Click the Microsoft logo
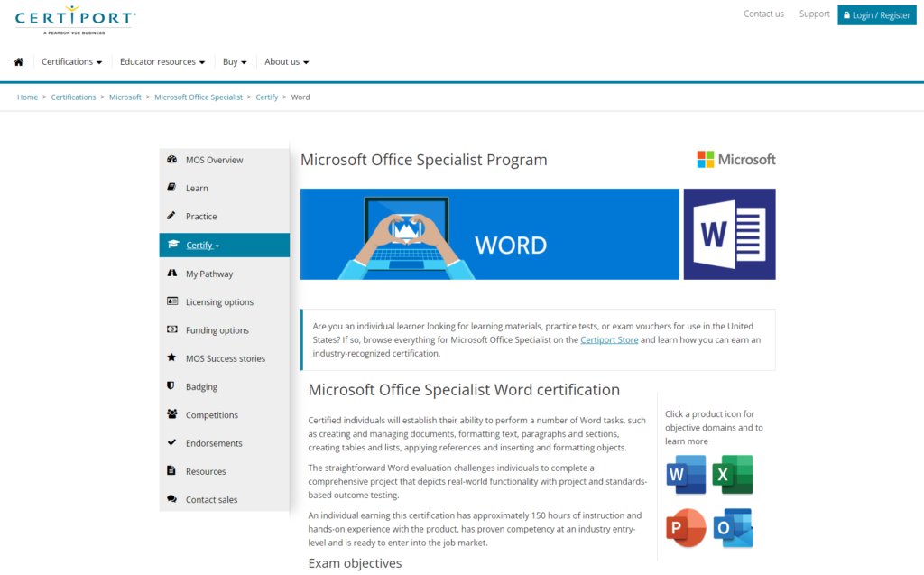Image resolution: width=924 pixels, height=575 pixels. (x=735, y=159)
